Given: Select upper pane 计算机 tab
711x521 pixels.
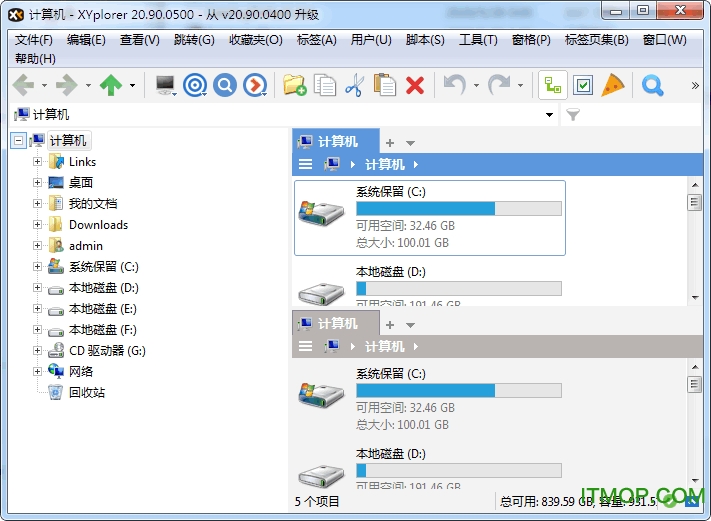Looking at the screenshot, I should pos(336,141).
